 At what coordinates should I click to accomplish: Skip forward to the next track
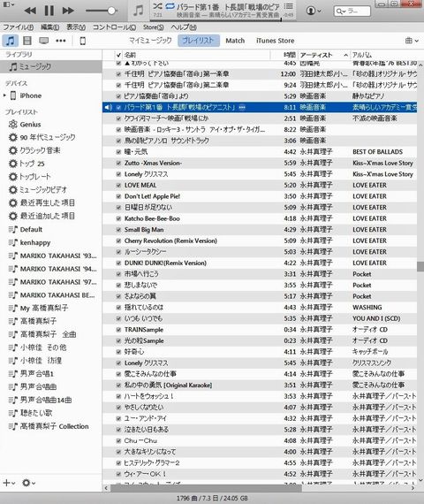tap(68, 11)
